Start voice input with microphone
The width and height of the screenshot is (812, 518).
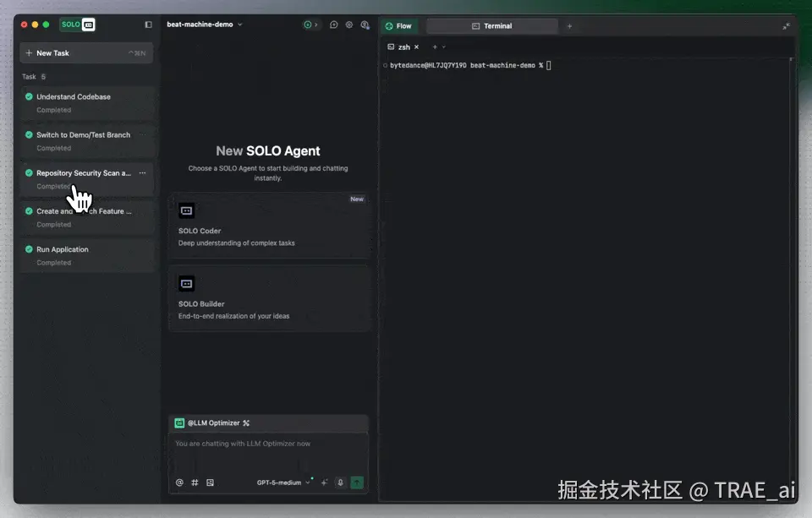340,483
